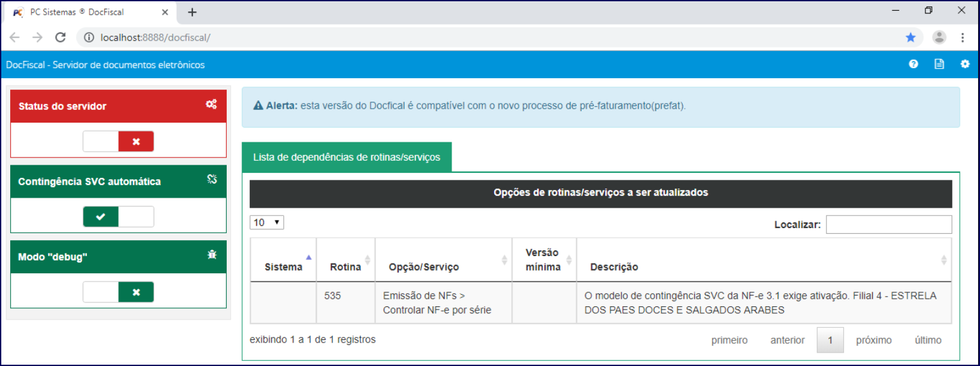980x366 pixels.
Task: Open the Chrome profile avatar icon
Action: point(939,37)
